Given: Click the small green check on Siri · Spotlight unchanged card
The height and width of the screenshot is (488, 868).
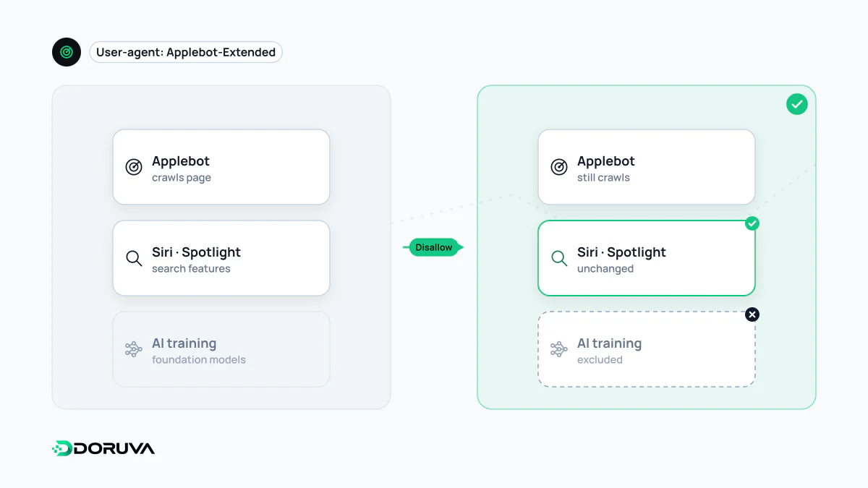Looking at the screenshot, I should 752,223.
